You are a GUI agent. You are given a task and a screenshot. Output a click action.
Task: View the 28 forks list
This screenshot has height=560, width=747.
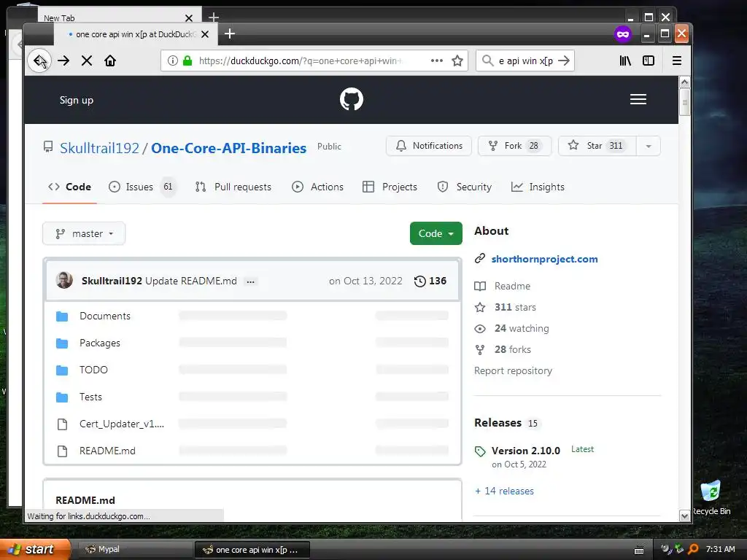[x=513, y=349]
